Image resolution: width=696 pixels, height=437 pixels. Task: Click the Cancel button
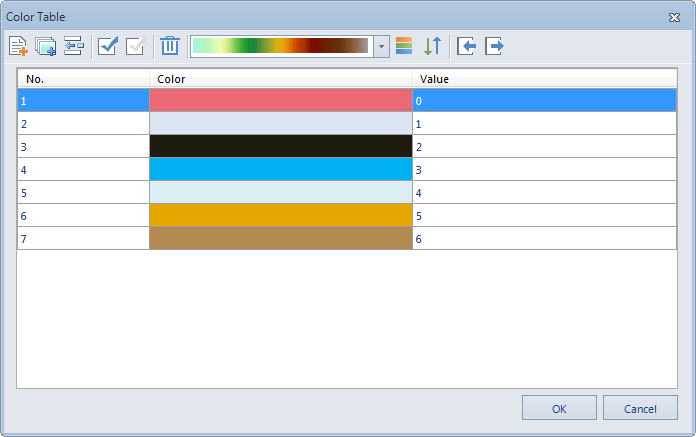640,408
